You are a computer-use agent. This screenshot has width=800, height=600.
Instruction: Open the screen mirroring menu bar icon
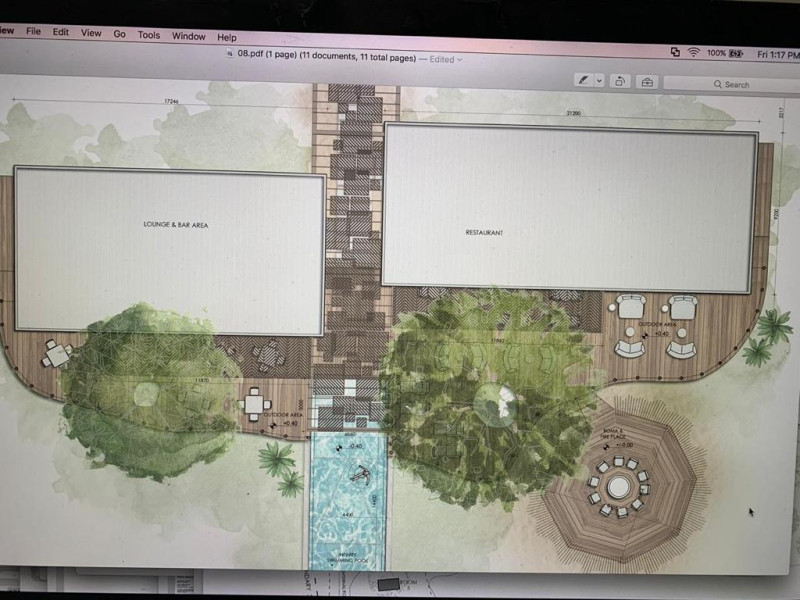(x=675, y=51)
